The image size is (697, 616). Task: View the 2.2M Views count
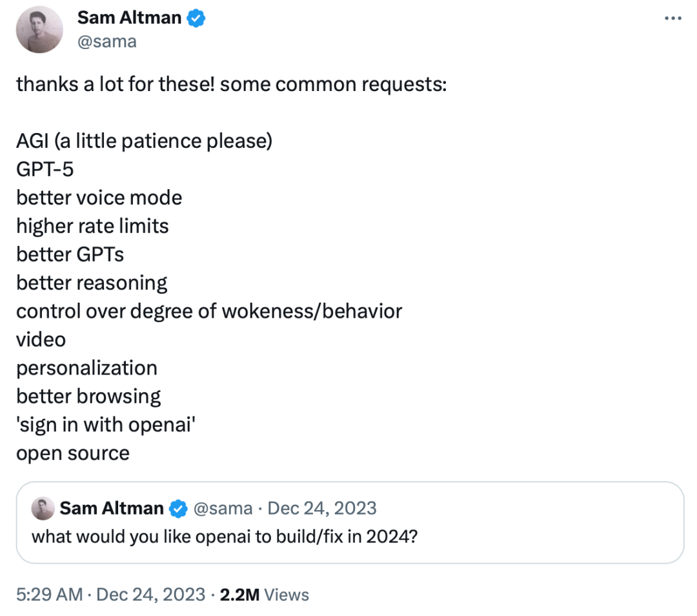pyautogui.click(x=265, y=595)
